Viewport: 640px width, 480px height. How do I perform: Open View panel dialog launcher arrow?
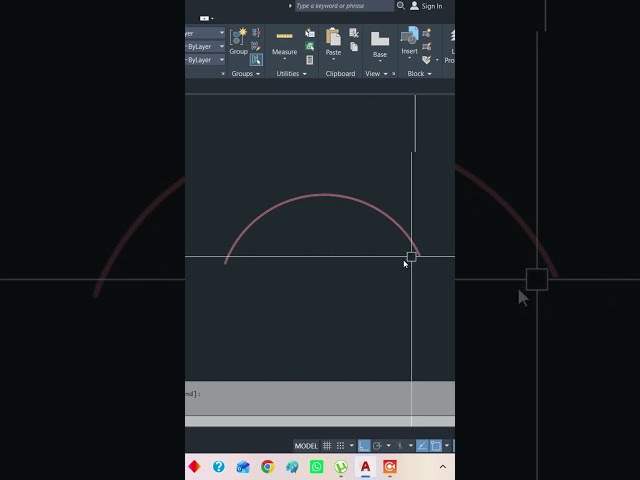(393, 74)
